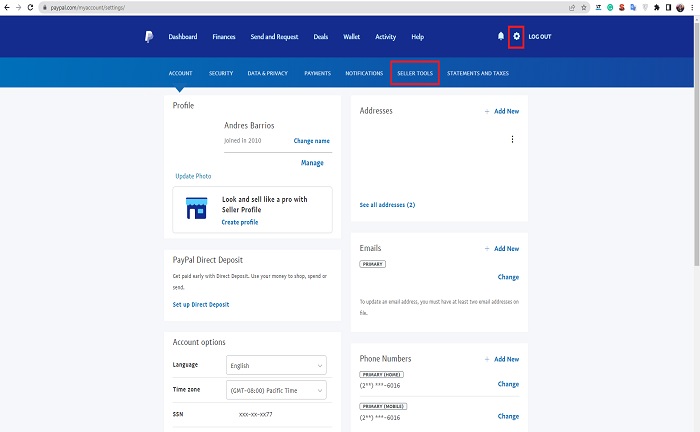Open the Activity menu item
This screenshot has width=700, height=432.
385,37
